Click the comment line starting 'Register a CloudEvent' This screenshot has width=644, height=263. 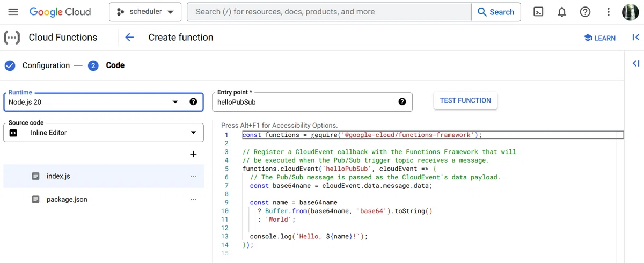point(379,152)
